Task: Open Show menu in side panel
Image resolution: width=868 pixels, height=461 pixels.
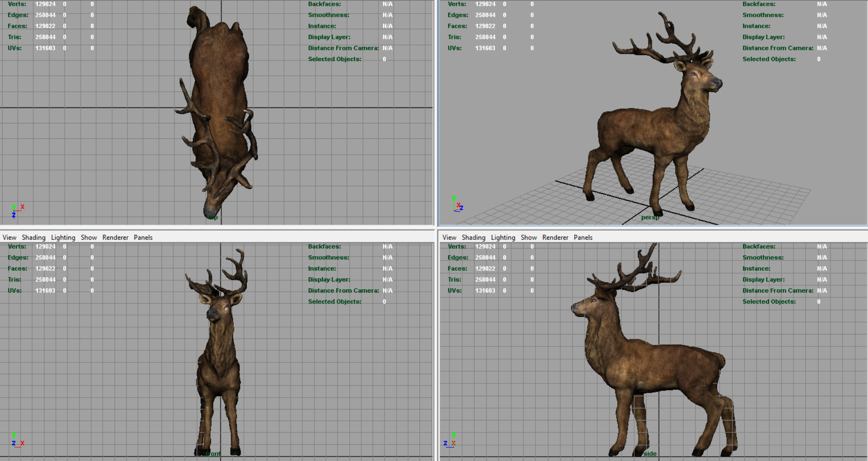Action: click(x=528, y=237)
